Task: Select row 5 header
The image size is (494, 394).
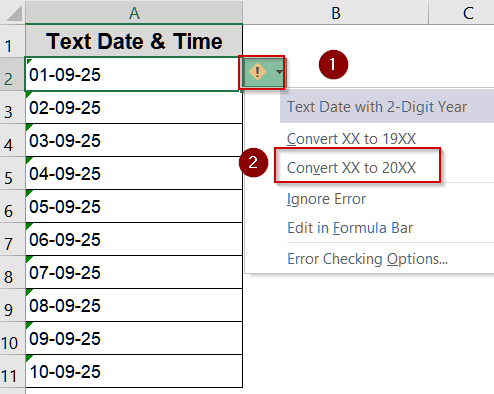Action: pyautogui.click(x=12, y=173)
